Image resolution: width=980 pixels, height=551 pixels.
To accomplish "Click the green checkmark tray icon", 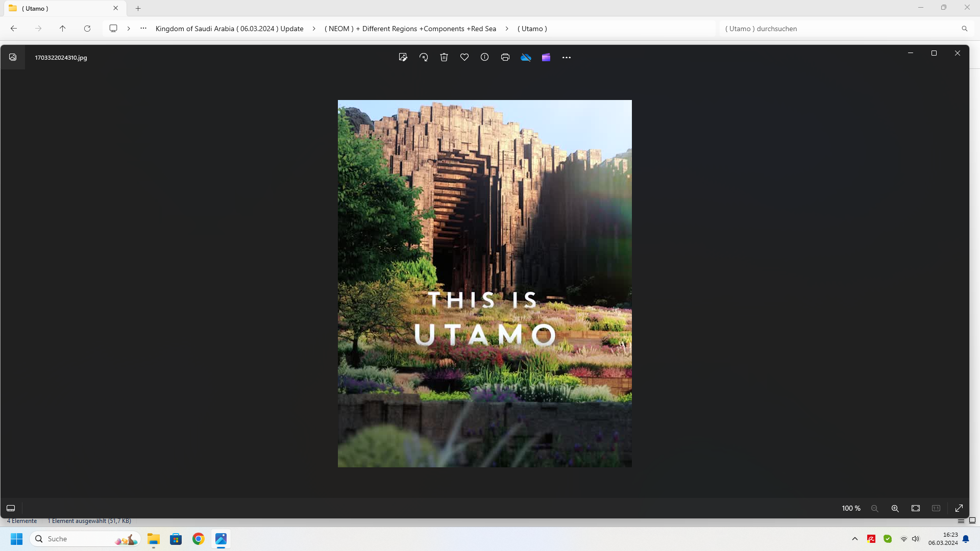I will 888,539.
